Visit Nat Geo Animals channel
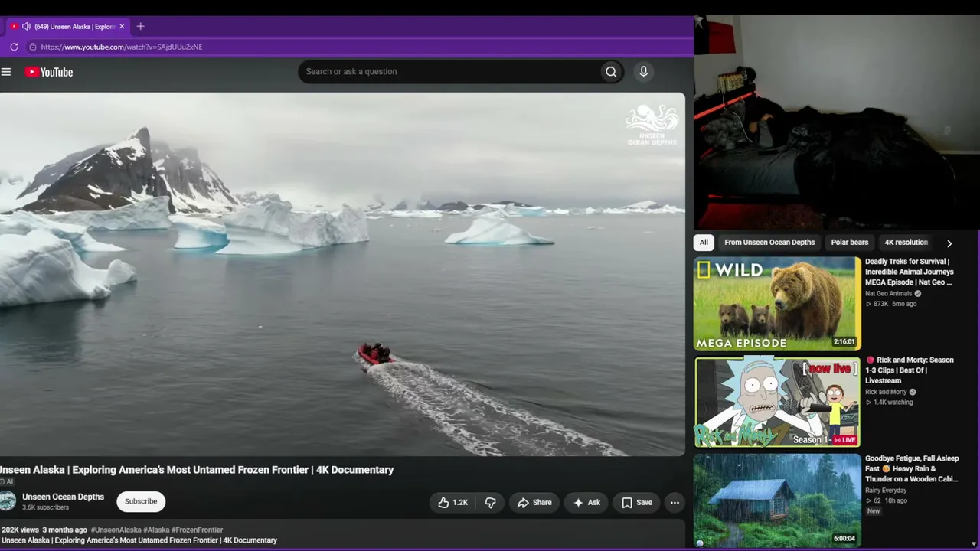The width and height of the screenshot is (980, 551). tap(888, 293)
